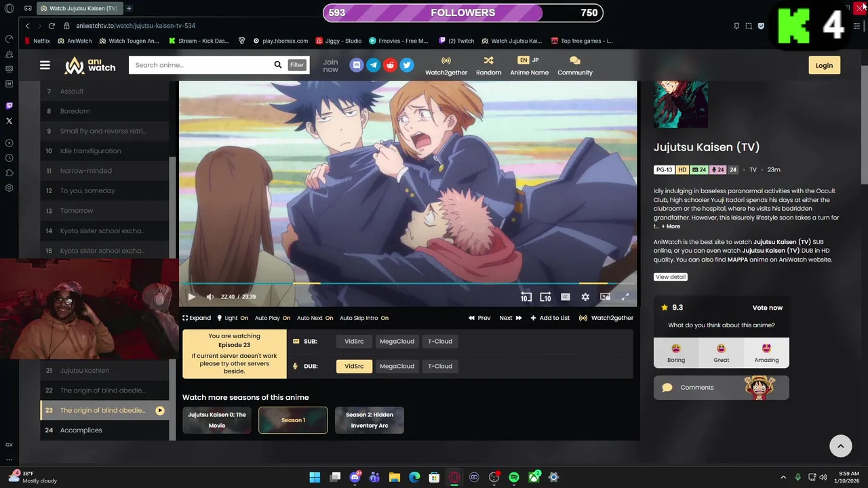Open Netflix bookmark

[x=37, y=41]
